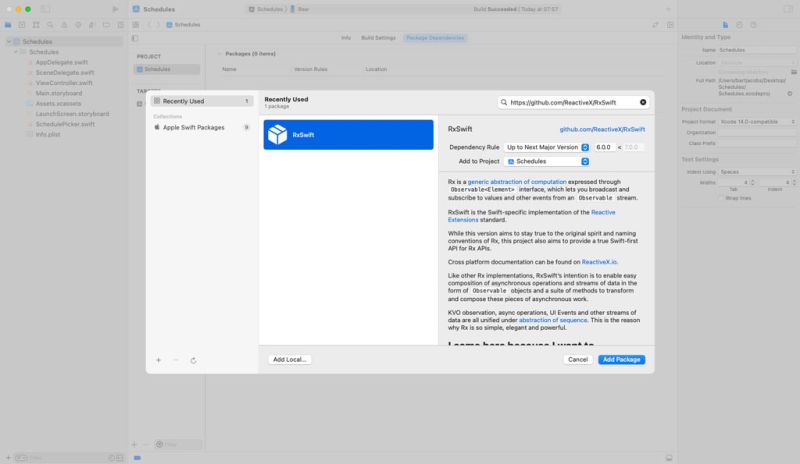The height and width of the screenshot is (464, 800).
Task: Open github.com/ReactiveX/RxSwift link
Action: (602, 129)
